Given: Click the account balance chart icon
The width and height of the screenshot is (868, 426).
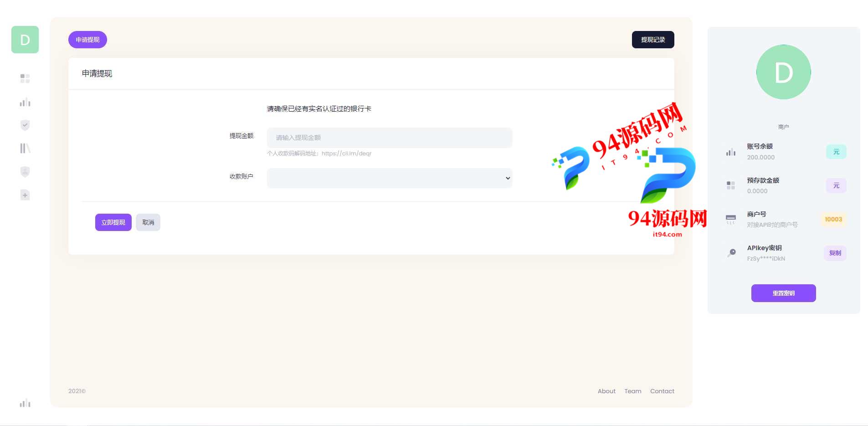Looking at the screenshot, I should click(731, 152).
